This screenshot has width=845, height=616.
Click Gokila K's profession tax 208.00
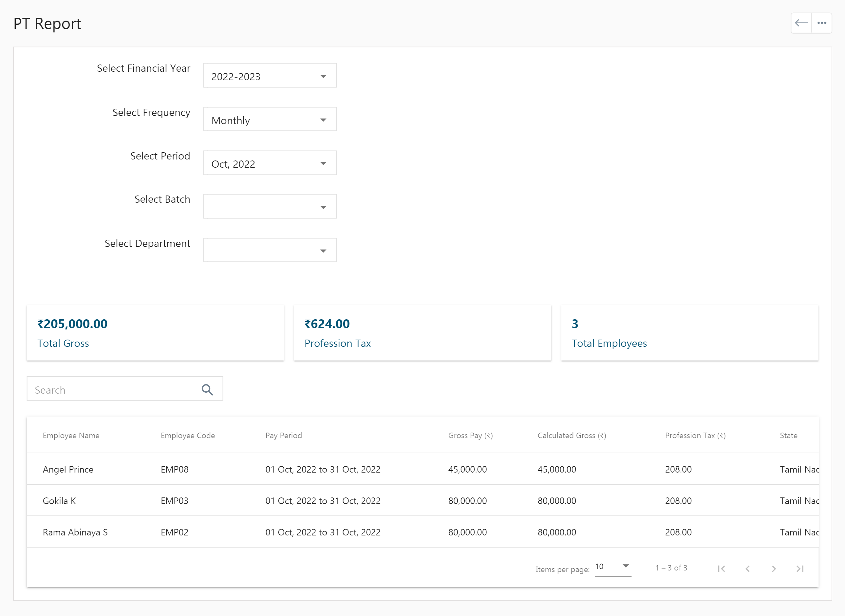(x=678, y=501)
